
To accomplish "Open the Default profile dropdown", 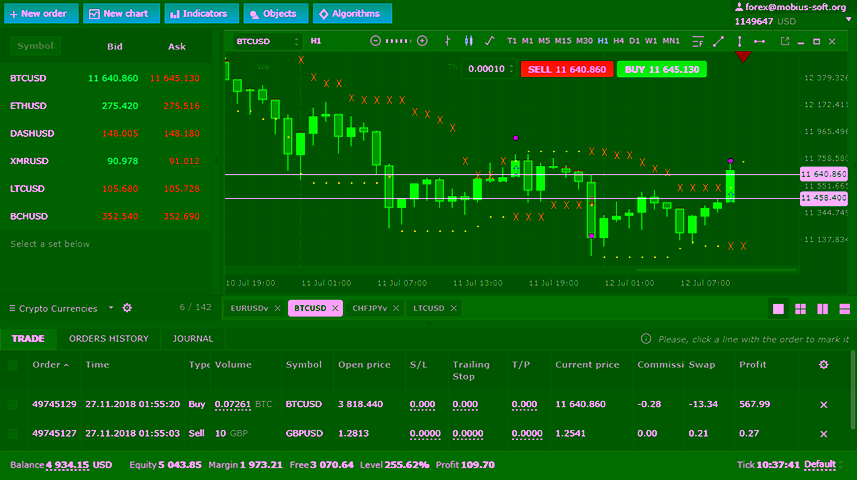I will (824, 465).
